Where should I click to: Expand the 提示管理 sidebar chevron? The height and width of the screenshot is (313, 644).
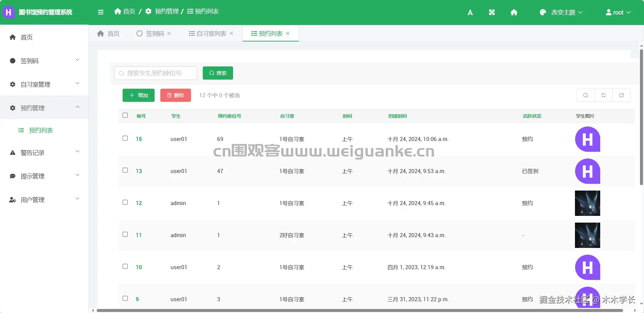[x=77, y=175]
